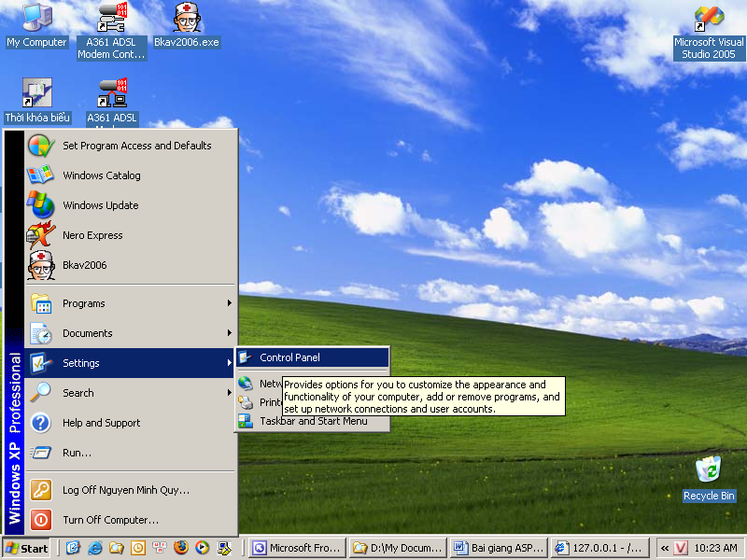Switch to the 127.0.0.1 browser taskbar window

599,548
